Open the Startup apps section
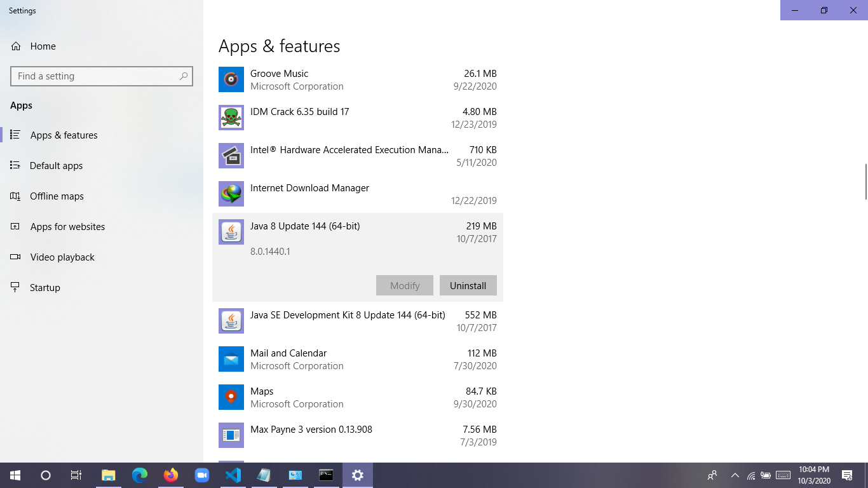868x488 pixels. pos(102,288)
